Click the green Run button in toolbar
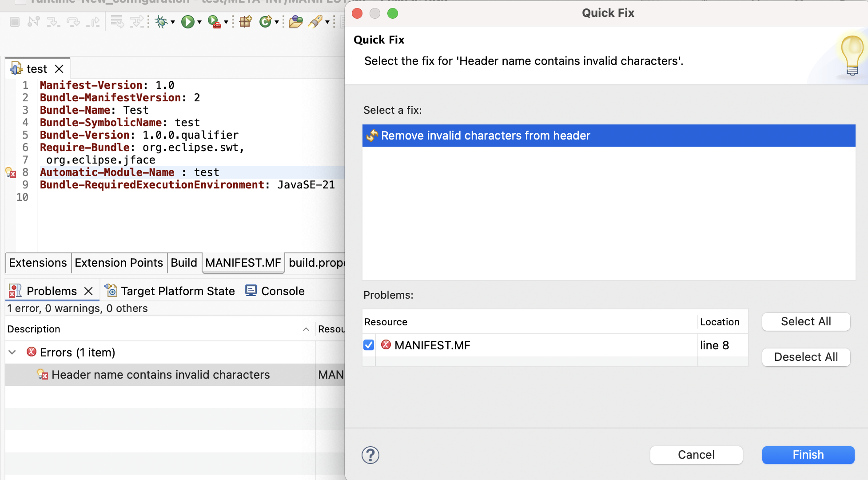 tap(187, 21)
